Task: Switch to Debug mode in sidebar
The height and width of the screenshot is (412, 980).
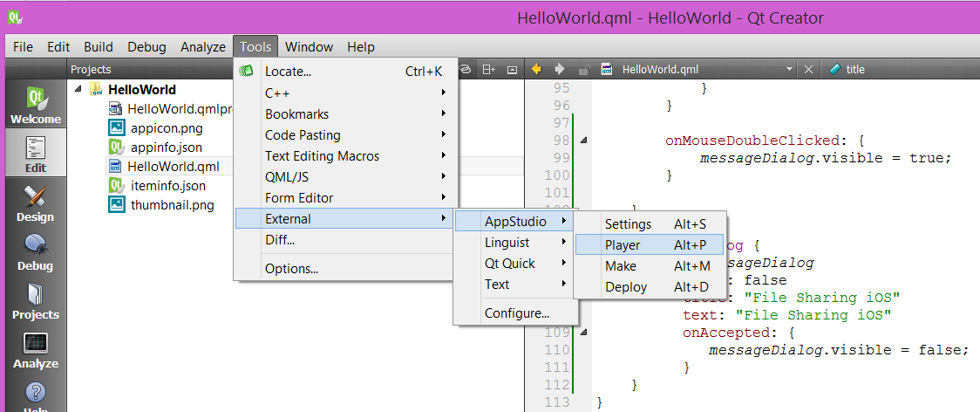Action: 36,251
